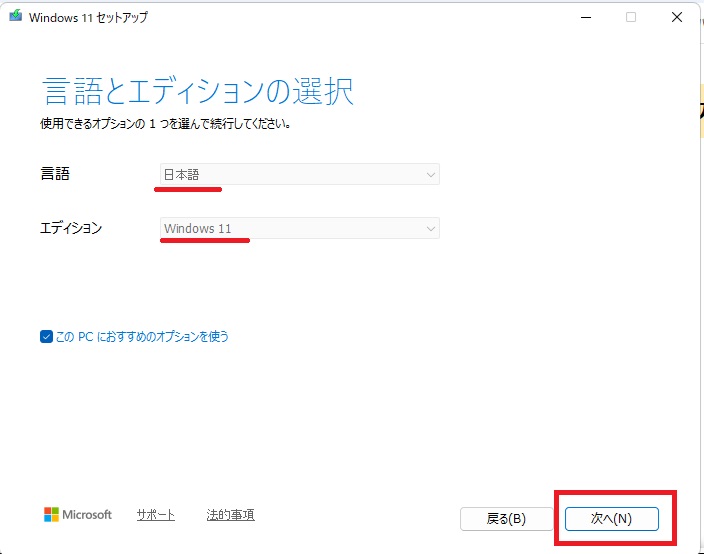The image size is (704, 554).
Task: Expand the エディション dropdown showing Windows 11
Action: point(298,229)
